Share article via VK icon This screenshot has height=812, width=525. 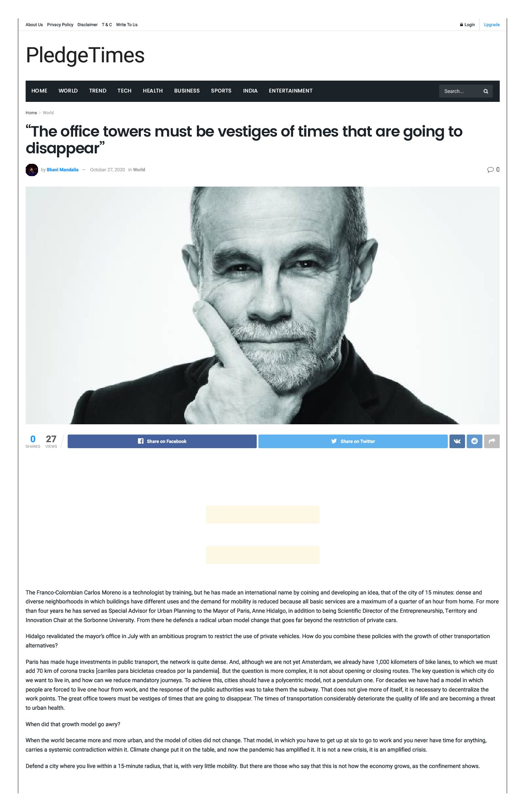pyautogui.click(x=457, y=441)
